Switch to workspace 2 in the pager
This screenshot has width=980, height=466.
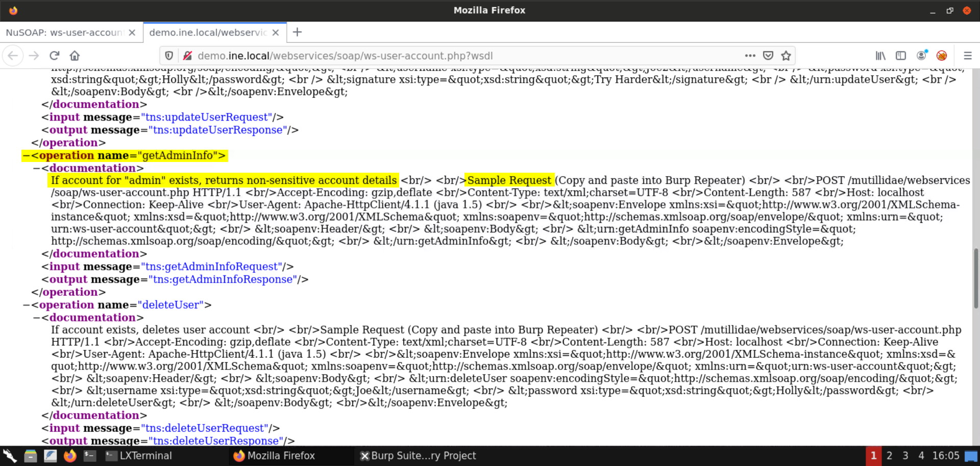(x=889, y=456)
